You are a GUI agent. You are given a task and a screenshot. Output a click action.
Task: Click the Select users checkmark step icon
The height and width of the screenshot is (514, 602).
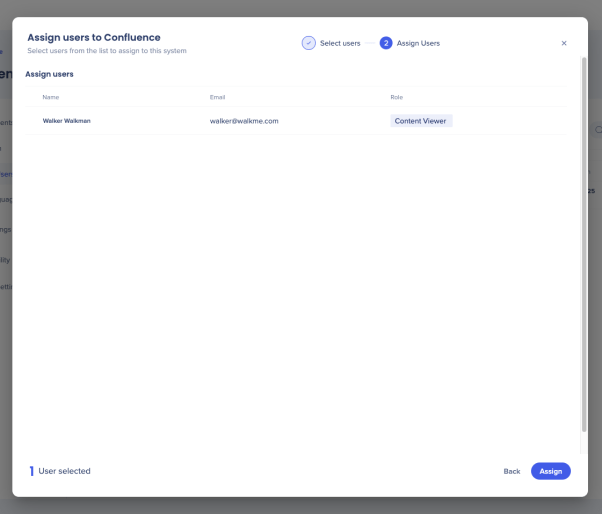click(309, 43)
